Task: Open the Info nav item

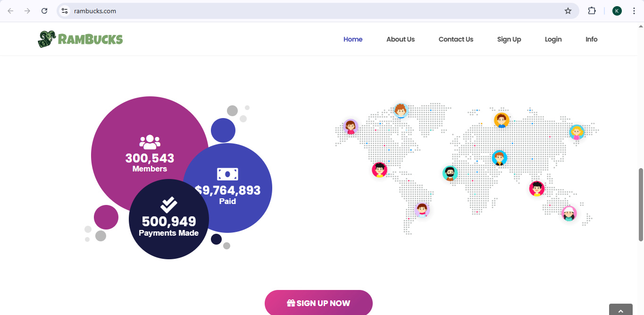Action: tap(591, 39)
